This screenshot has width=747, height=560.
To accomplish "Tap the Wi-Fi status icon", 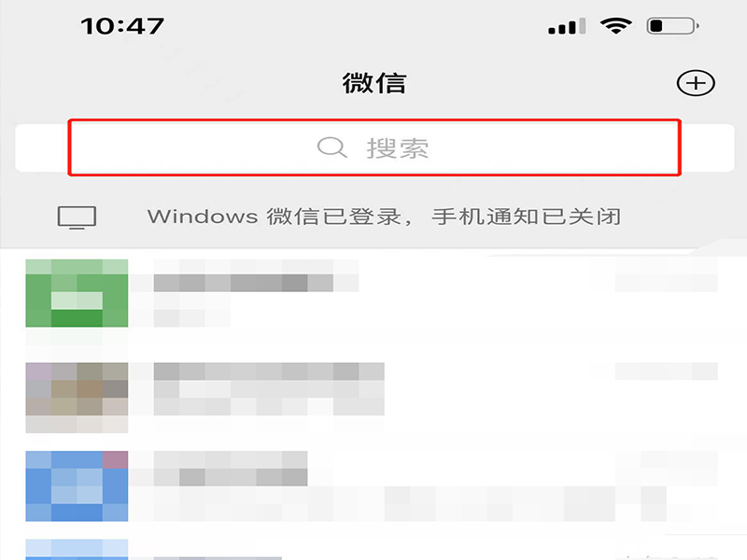I will (616, 25).
